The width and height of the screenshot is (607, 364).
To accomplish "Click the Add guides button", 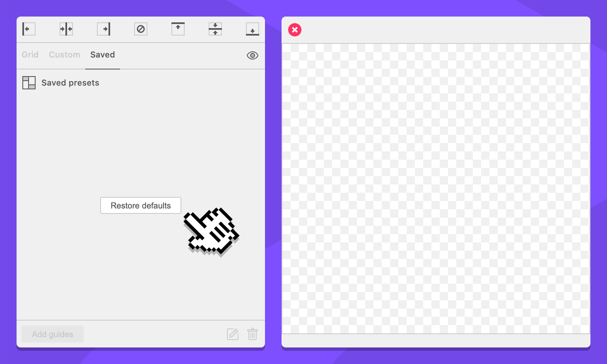I will pyautogui.click(x=53, y=334).
